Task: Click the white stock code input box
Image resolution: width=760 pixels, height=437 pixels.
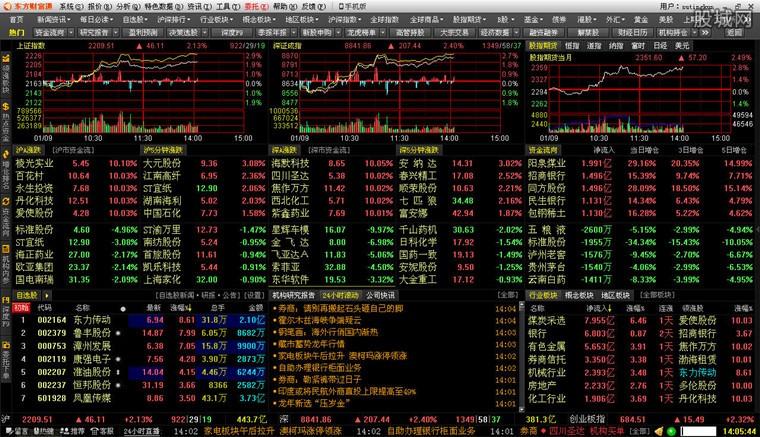Action: pos(698,431)
